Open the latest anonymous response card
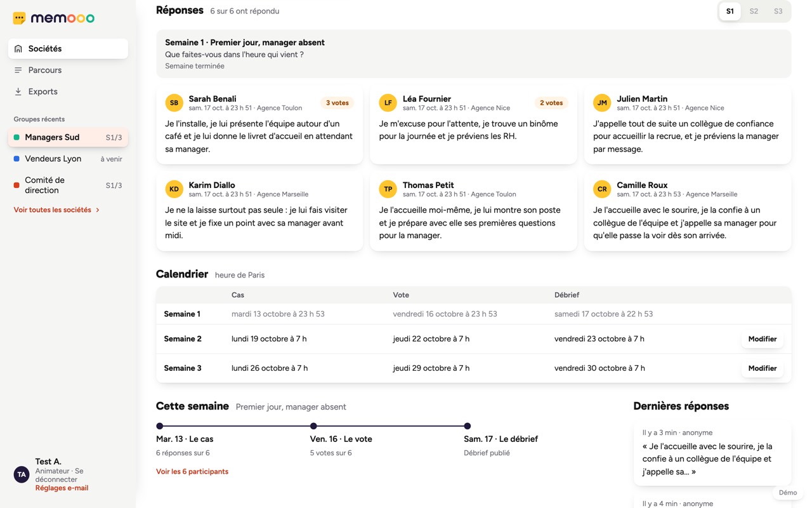 click(712, 453)
